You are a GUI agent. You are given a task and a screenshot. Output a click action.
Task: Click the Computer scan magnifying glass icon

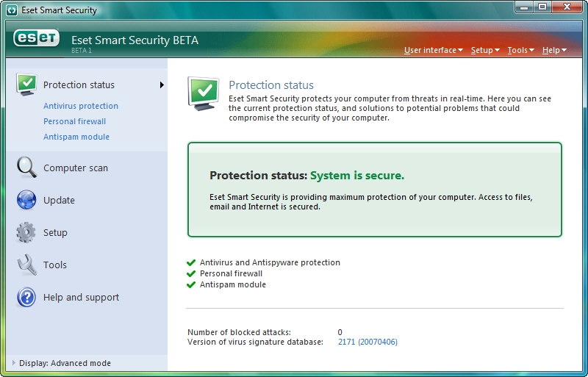pyautogui.click(x=26, y=168)
